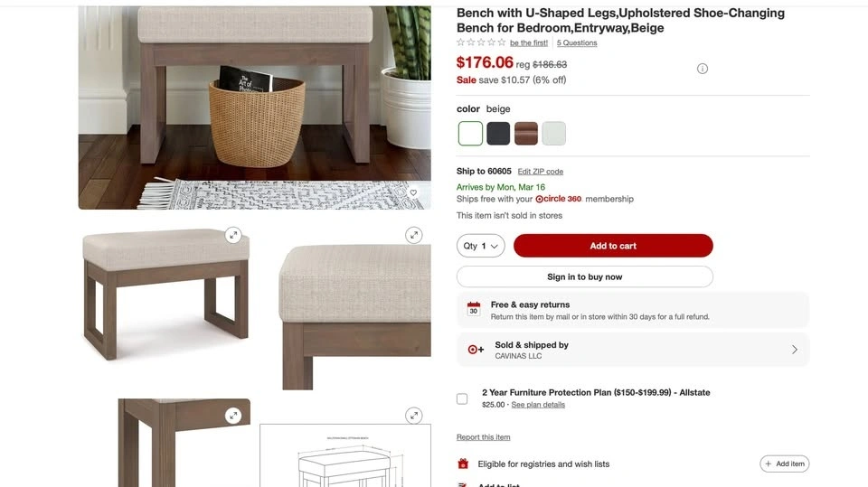Expand the dimensions diagram image
Image resolution: width=868 pixels, height=487 pixels.
point(413,416)
